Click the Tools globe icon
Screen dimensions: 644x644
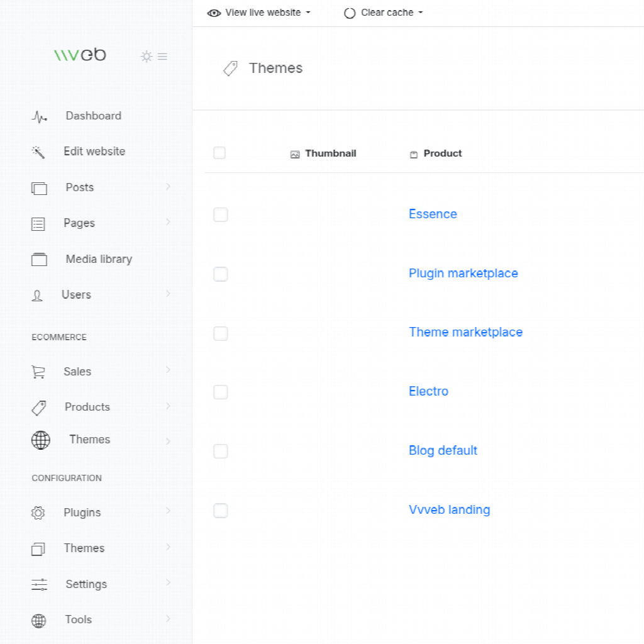tap(39, 621)
